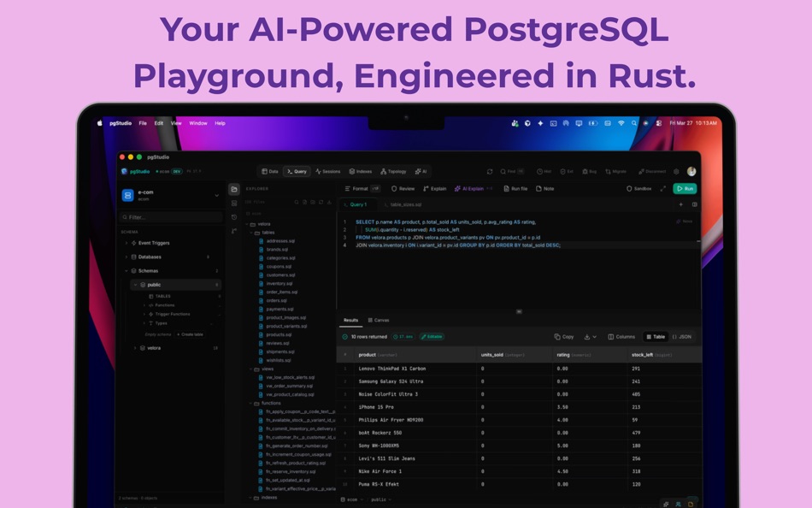Switch to the Indexes tab
Image resolution: width=812 pixels, height=508 pixels.
[x=361, y=172]
